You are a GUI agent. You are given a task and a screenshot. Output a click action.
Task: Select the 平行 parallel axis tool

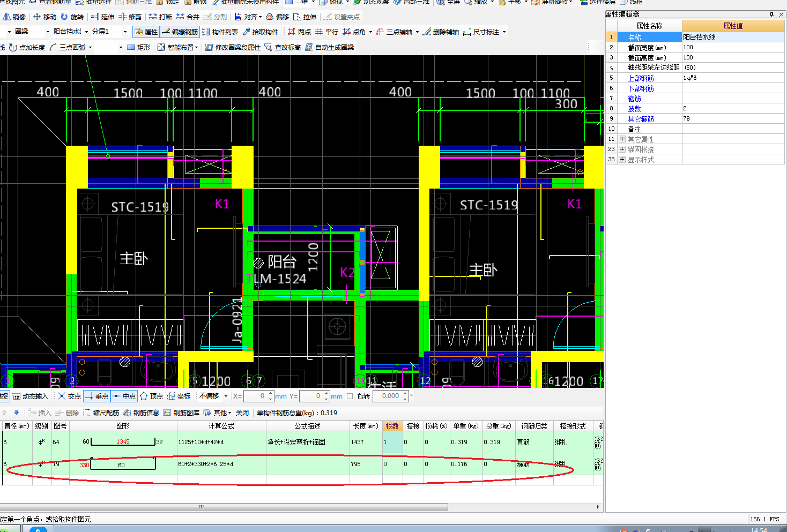click(327, 32)
